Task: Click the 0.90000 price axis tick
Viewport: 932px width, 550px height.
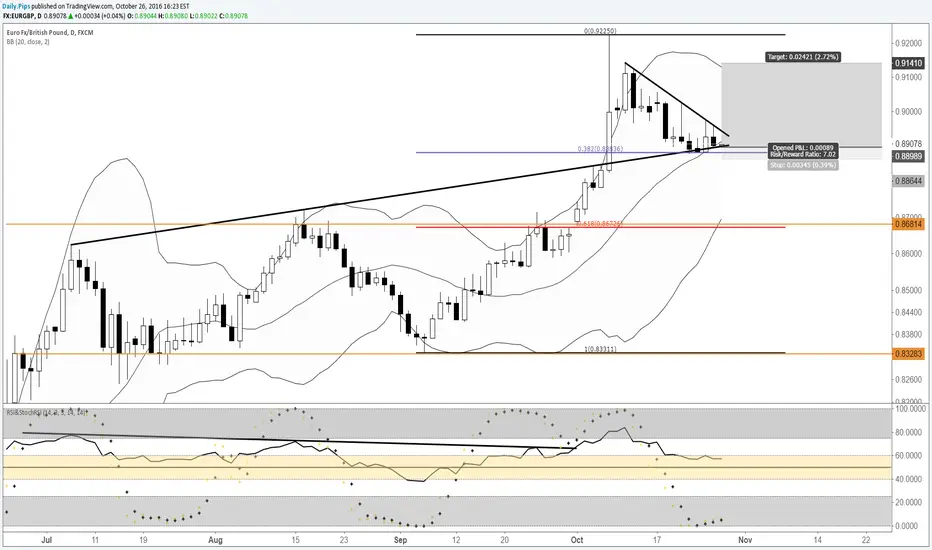Action: 909,112
